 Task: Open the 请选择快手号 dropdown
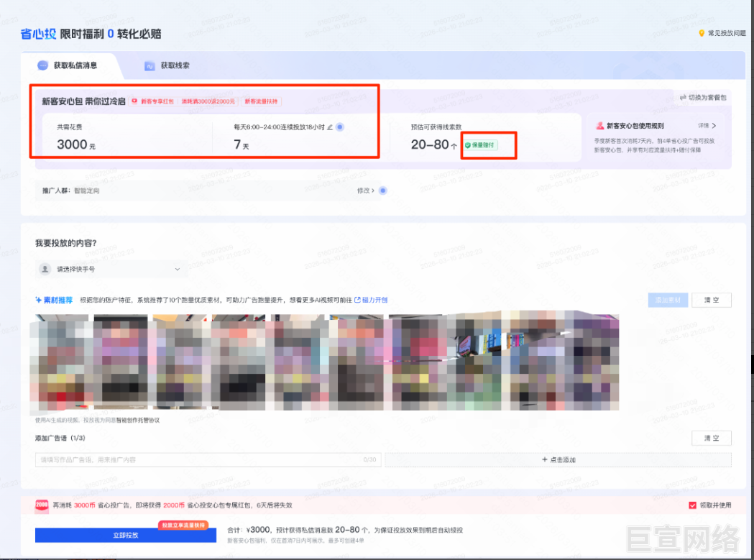(111, 269)
